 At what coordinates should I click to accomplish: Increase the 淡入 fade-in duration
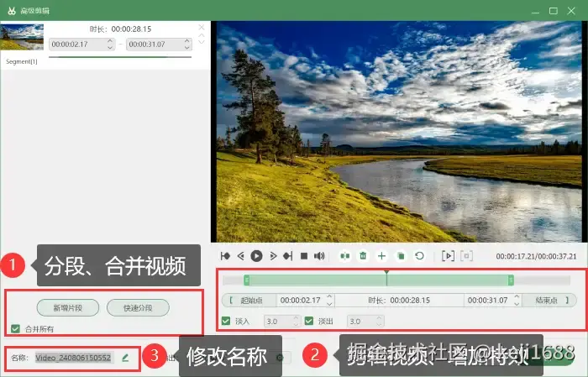point(296,317)
